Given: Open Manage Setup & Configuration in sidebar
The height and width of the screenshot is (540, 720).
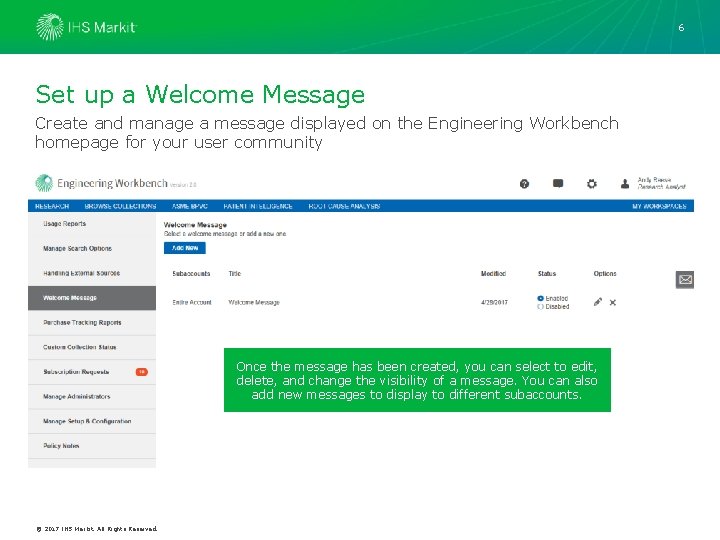Looking at the screenshot, I should 92,422.
